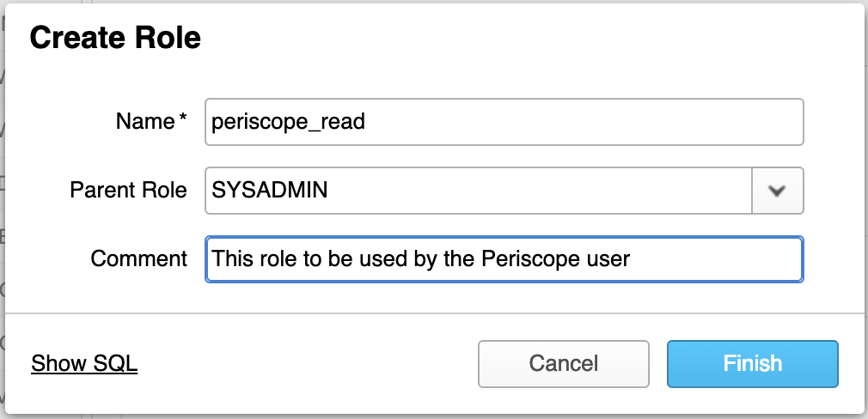The width and height of the screenshot is (868, 419).
Task: Click the chevron arrow of Parent Role
Action: [x=777, y=191]
